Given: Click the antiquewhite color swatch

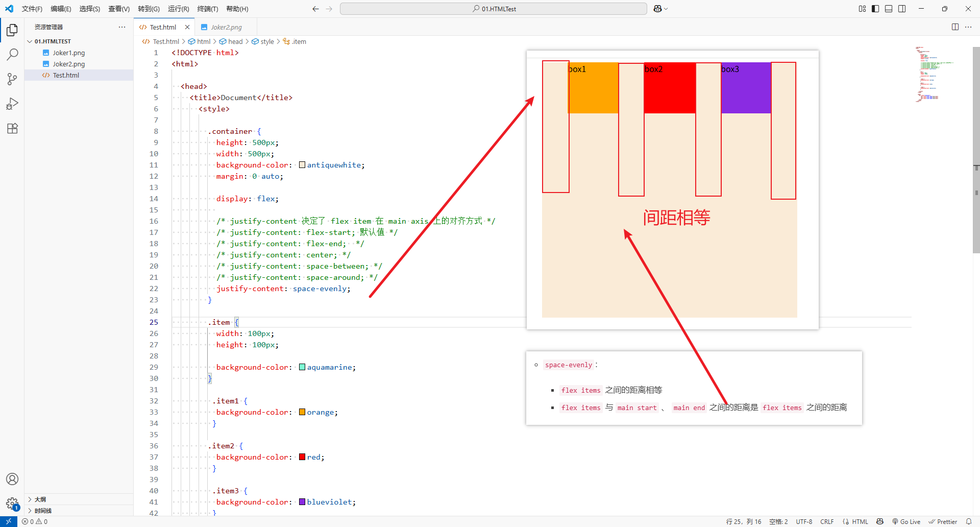Looking at the screenshot, I should (x=302, y=165).
